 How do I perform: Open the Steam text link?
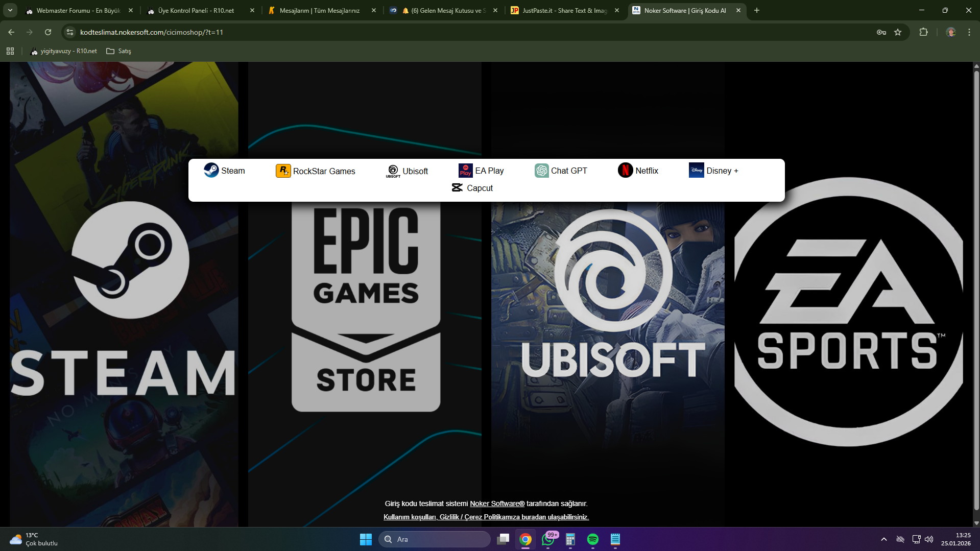tap(233, 171)
